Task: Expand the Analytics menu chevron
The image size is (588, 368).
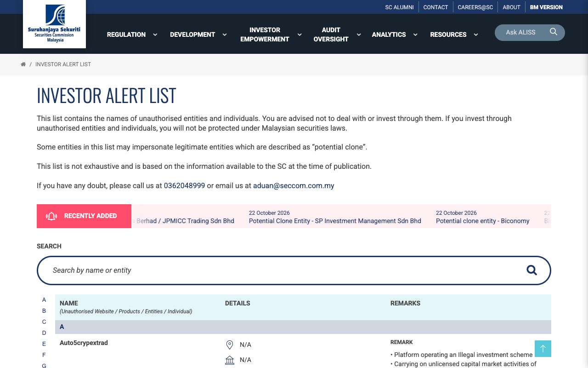Action: click(415, 34)
